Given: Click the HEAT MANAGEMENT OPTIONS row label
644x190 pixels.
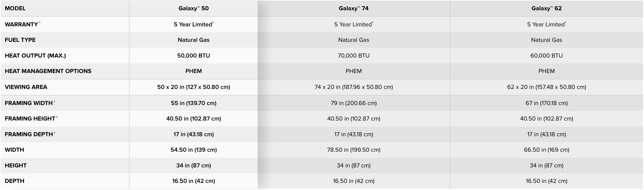Looking at the screenshot, I should (x=48, y=71).
